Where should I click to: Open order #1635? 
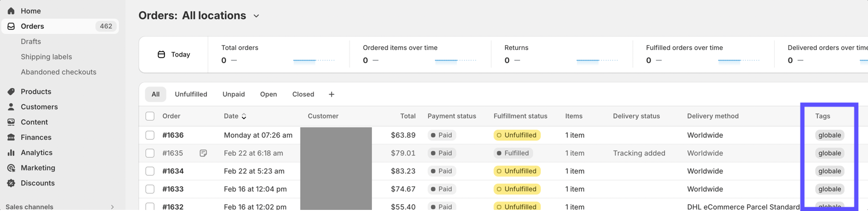click(x=173, y=153)
